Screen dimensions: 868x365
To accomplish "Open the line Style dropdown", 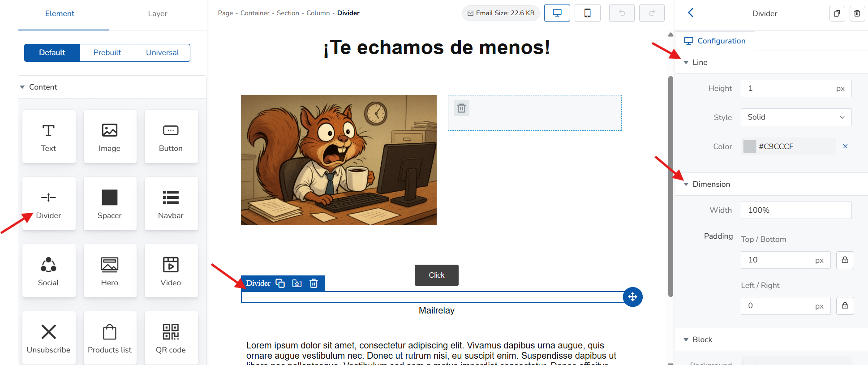I will click(x=796, y=117).
